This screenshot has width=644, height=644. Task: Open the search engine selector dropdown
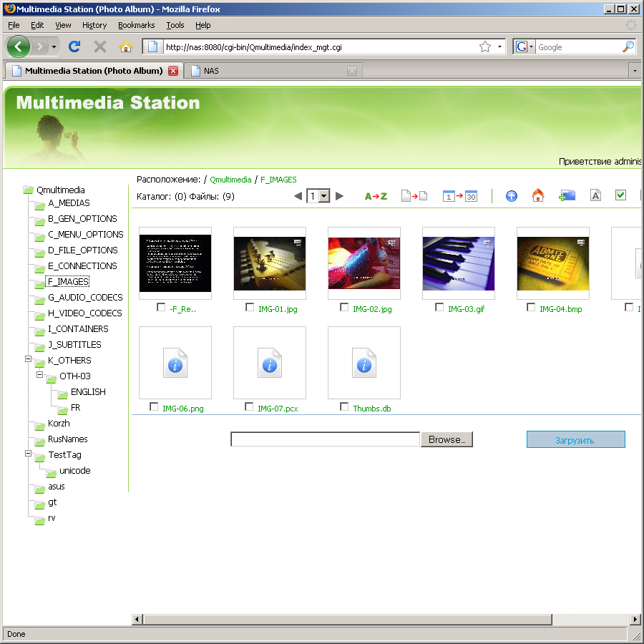(x=531, y=47)
